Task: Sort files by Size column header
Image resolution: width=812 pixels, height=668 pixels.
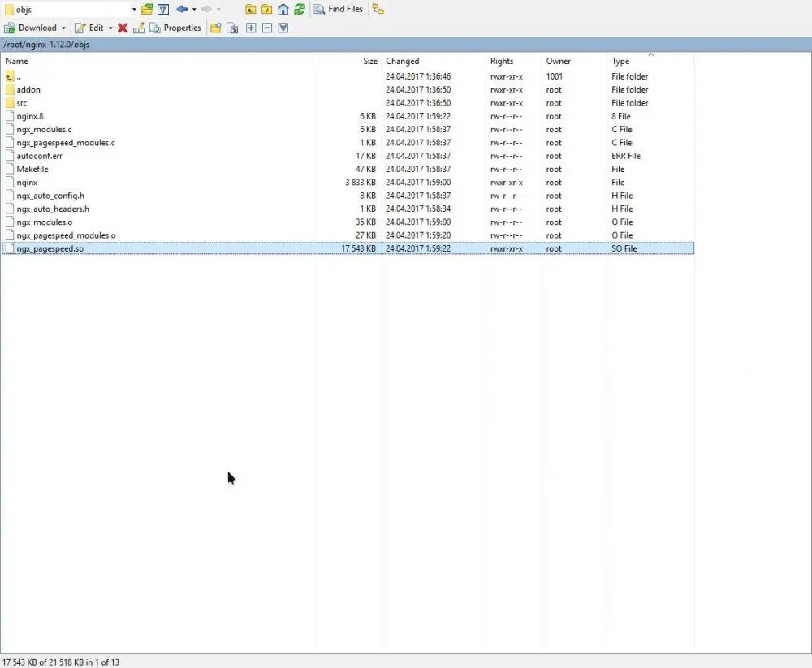Action: point(370,61)
